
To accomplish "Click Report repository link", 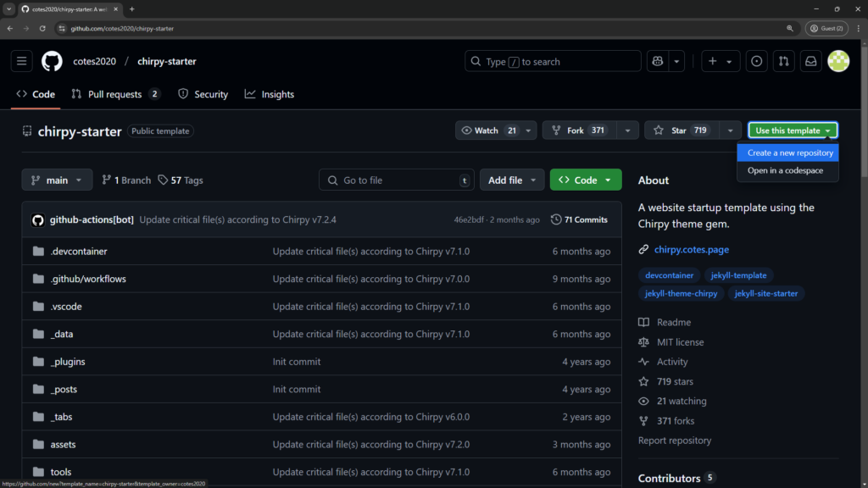I will click(674, 441).
